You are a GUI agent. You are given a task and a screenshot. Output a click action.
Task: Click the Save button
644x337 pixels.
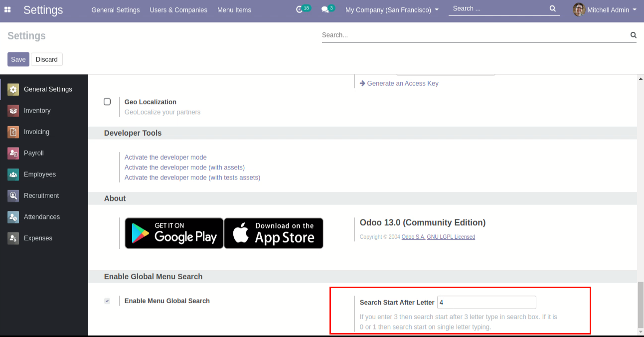click(18, 59)
